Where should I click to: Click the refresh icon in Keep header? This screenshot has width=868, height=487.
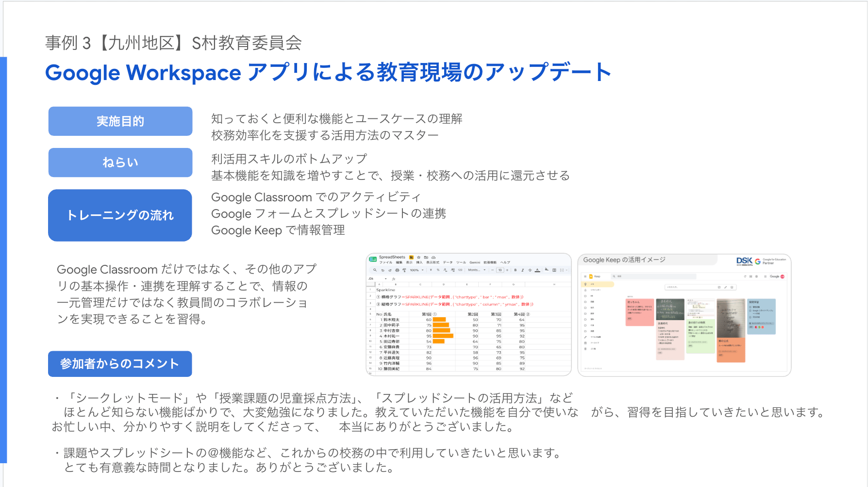[x=745, y=276]
